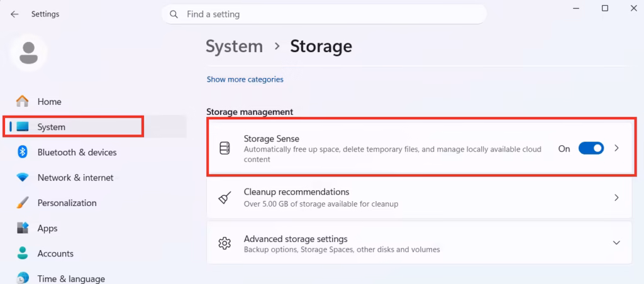The width and height of the screenshot is (644, 284).
Task: Click the On label beside toggle
Action: [564, 149]
